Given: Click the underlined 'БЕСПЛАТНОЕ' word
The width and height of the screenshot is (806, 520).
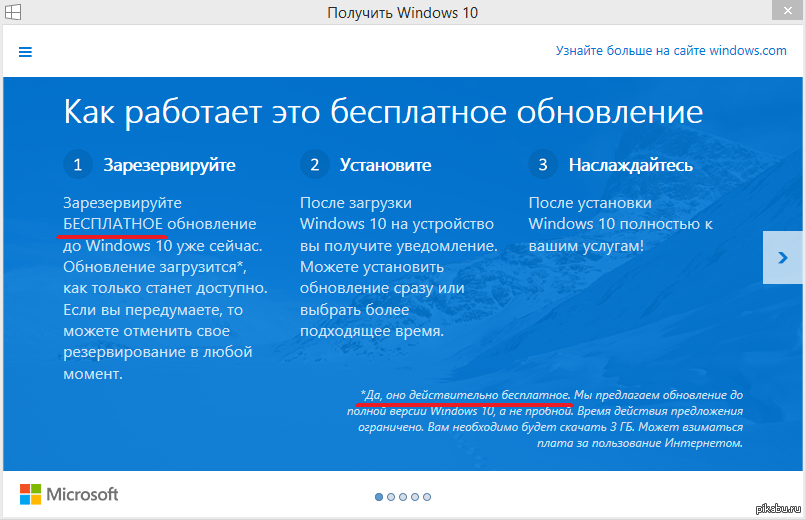Looking at the screenshot, I should coord(113,224).
